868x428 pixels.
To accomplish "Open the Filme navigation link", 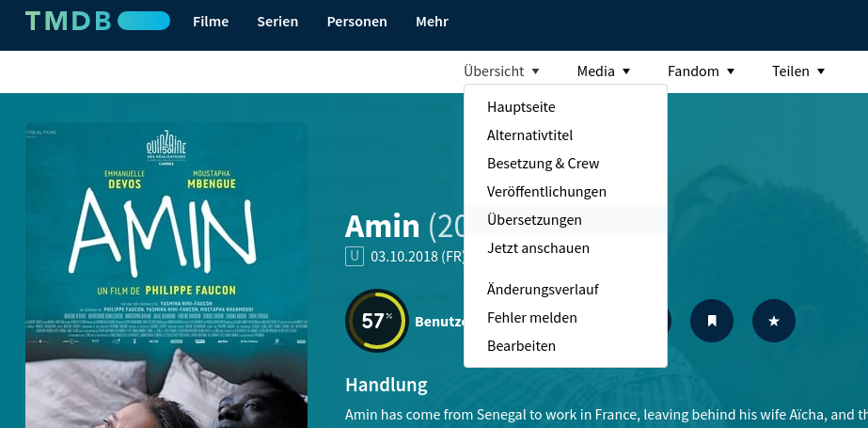I will (x=211, y=22).
